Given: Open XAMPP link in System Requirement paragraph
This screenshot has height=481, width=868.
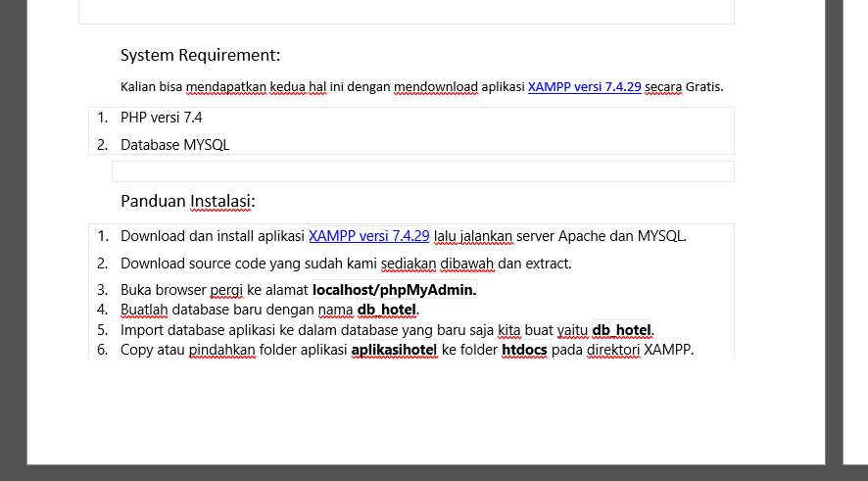Looking at the screenshot, I should pos(584,86).
